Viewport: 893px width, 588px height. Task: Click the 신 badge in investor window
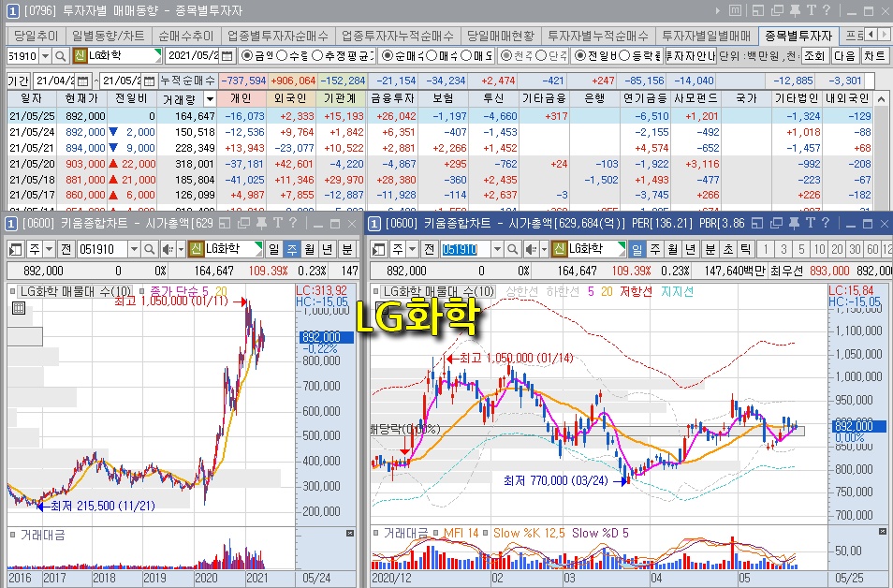tap(80, 56)
